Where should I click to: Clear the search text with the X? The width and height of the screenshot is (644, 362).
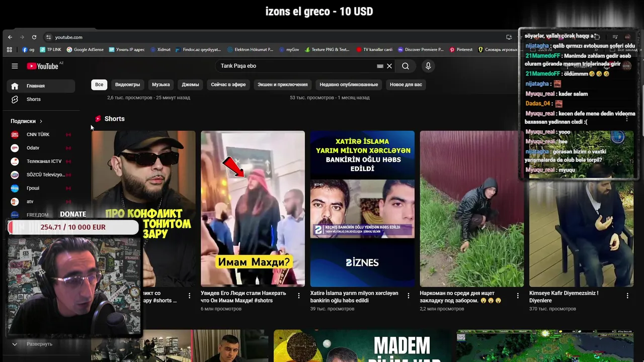[x=389, y=66]
